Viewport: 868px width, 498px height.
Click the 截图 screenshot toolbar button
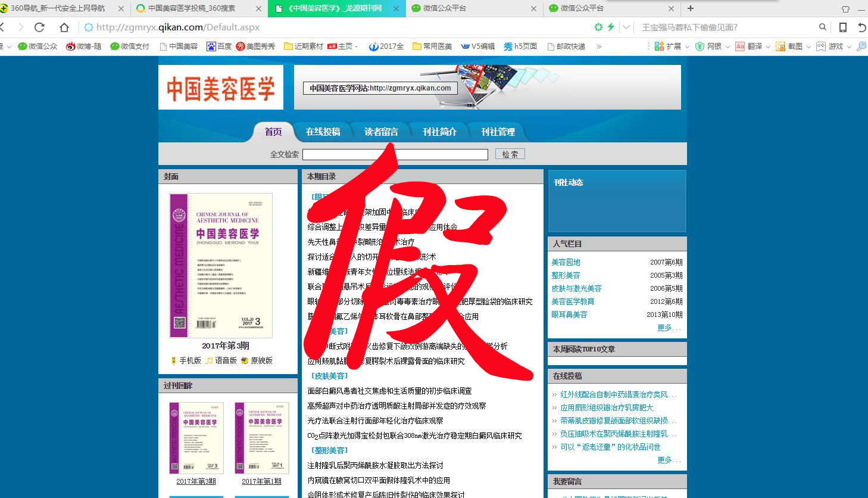click(789, 46)
